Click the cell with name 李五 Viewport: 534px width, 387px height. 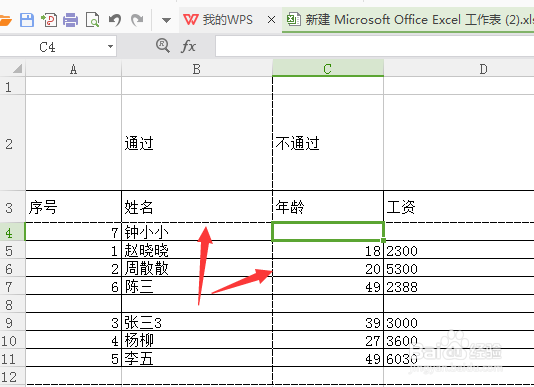point(197,358)
